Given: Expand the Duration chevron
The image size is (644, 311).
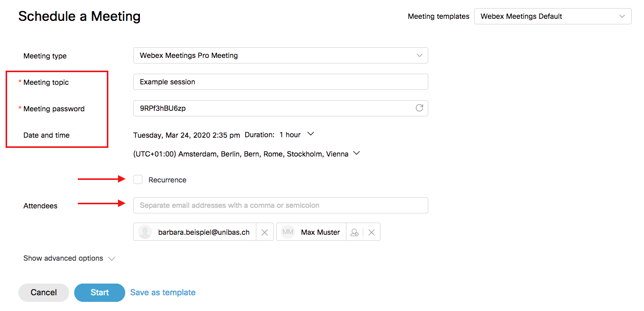Looking at the screenshot, I should [x=311, y=134].
